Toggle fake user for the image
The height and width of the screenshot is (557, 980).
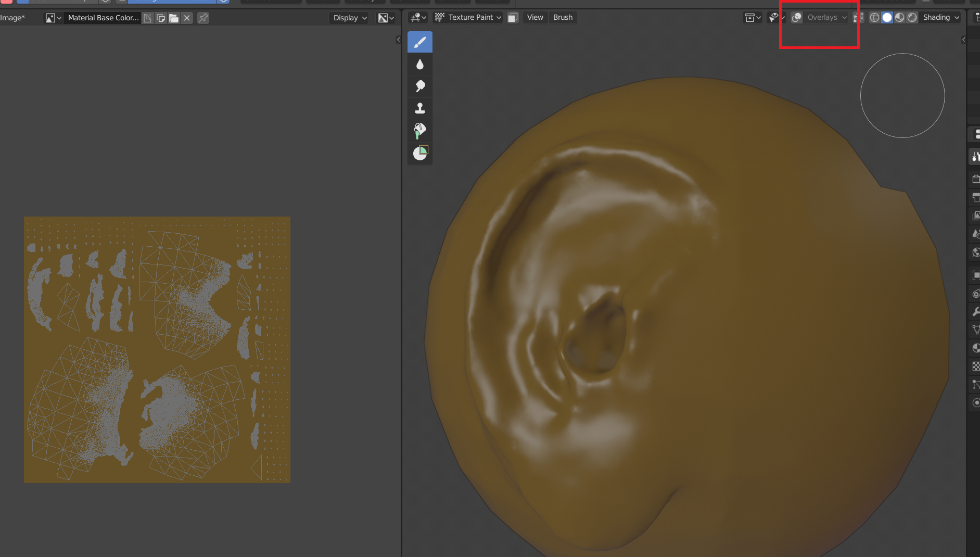coord(148,18)
